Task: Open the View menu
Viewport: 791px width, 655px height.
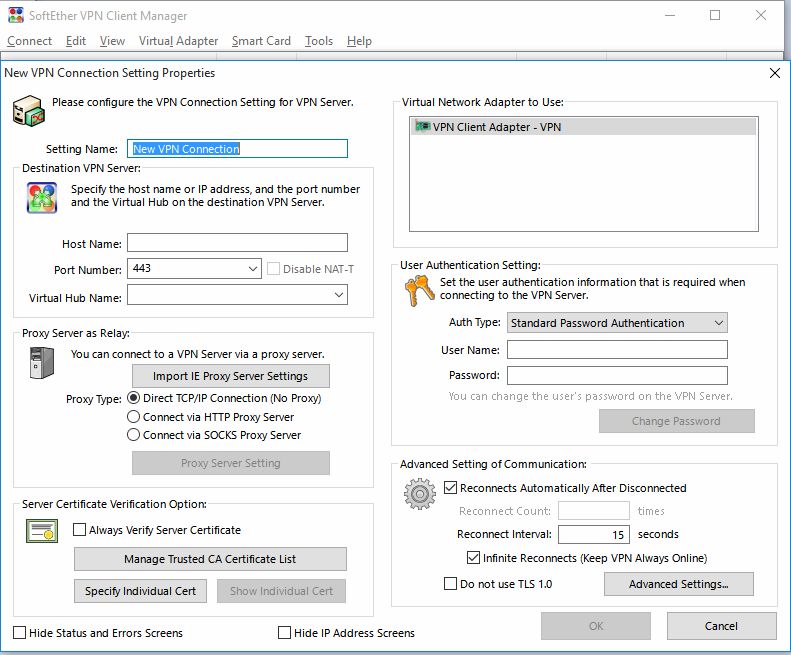Action: (112, 41)
